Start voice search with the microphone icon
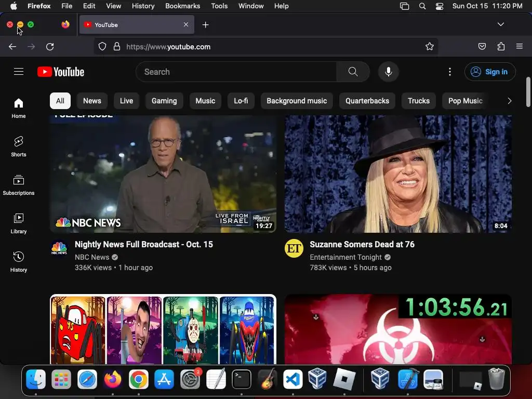The height and width of the screenshot is (399, 532). [389, 72]
